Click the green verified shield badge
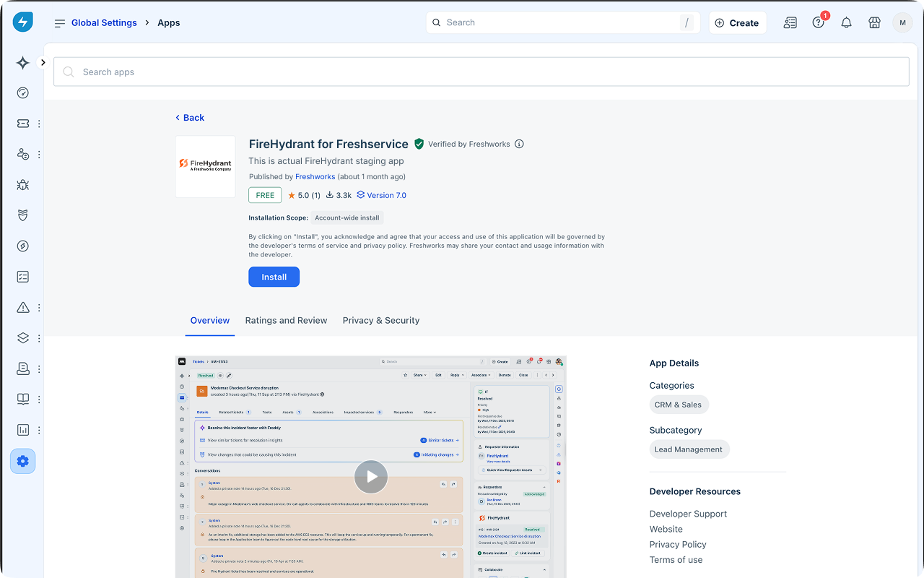 click(419, 144)
